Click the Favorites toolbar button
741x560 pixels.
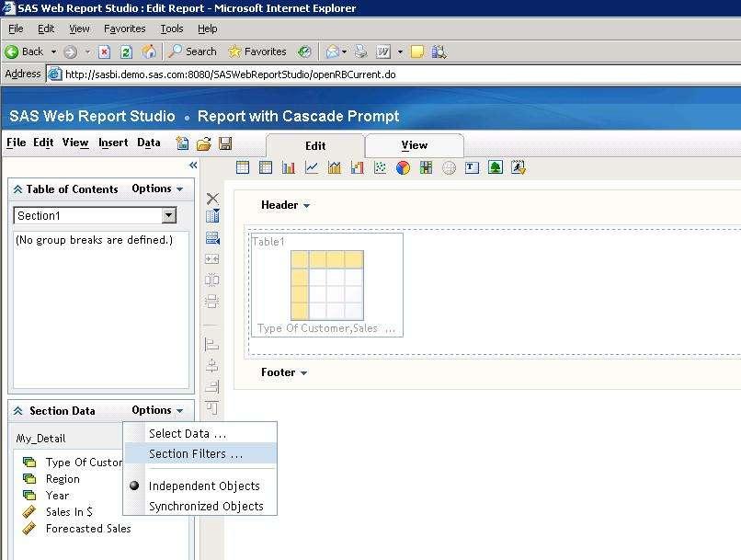[x=257, y=51]
